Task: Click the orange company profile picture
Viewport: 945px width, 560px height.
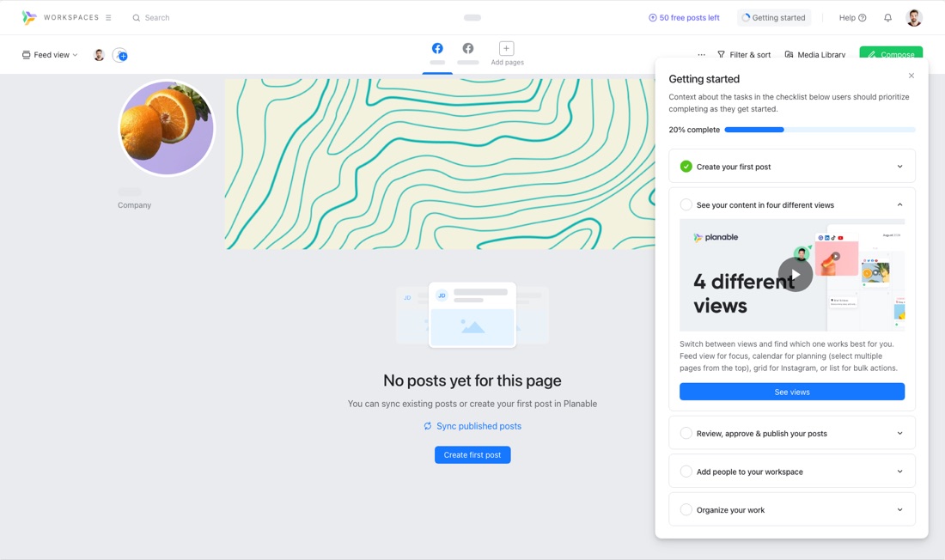Action: point(167,128)
